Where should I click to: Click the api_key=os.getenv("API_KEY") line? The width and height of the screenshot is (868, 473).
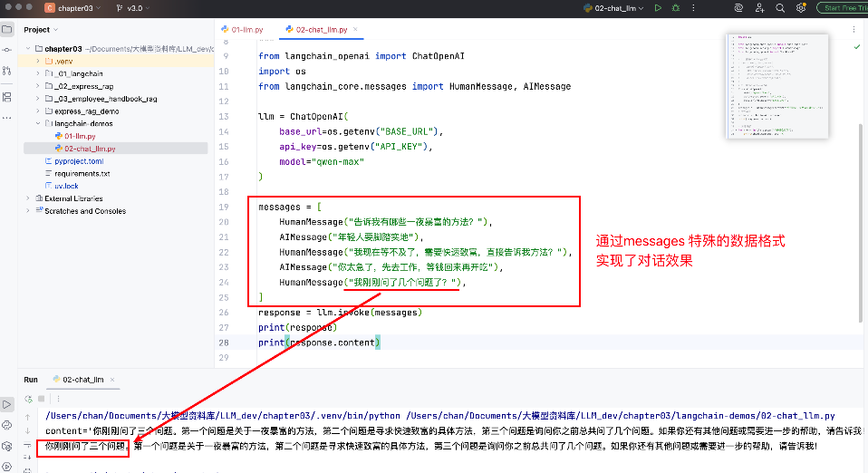[356, 147]
